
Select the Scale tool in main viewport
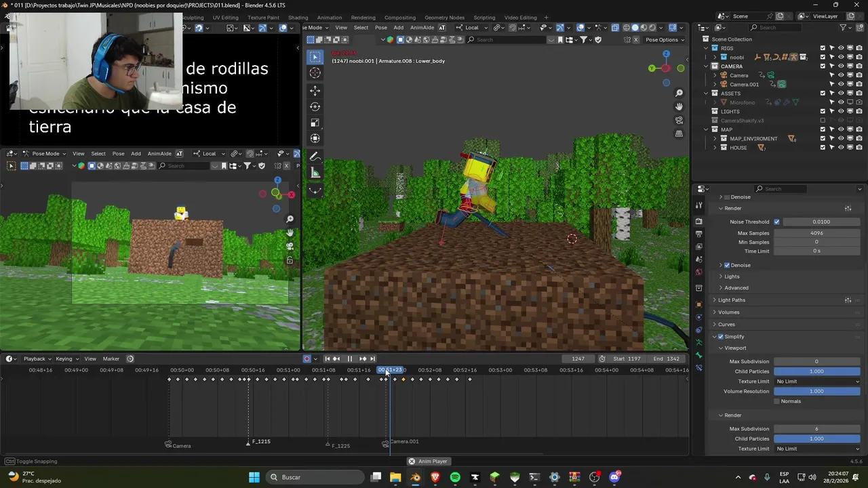point(315,123)
